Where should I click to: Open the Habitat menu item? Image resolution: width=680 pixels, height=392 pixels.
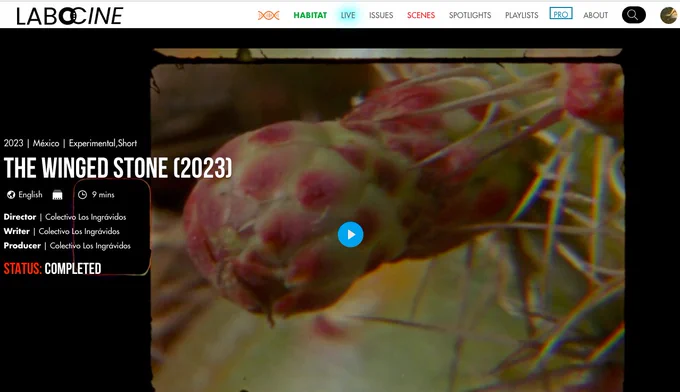click(x=310, y=15)
